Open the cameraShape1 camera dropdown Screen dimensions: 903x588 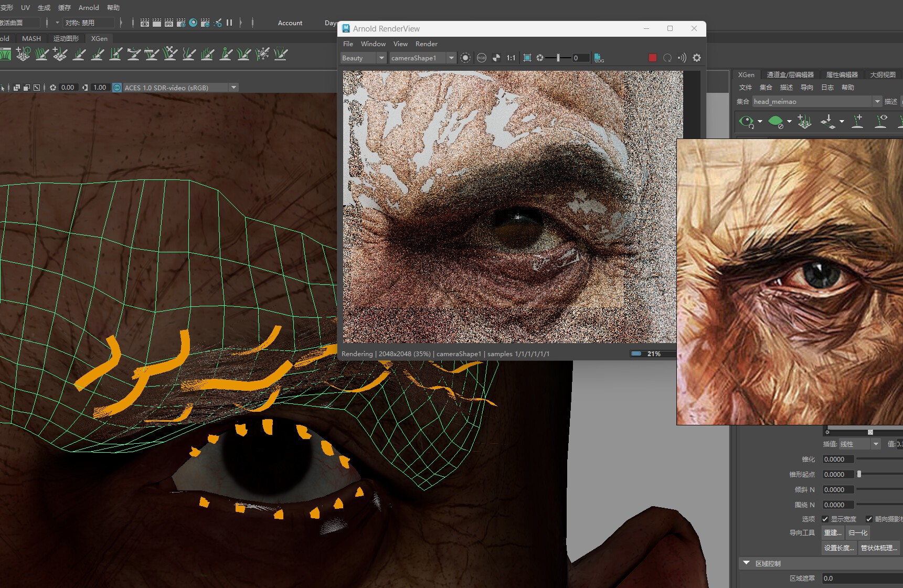451,58
